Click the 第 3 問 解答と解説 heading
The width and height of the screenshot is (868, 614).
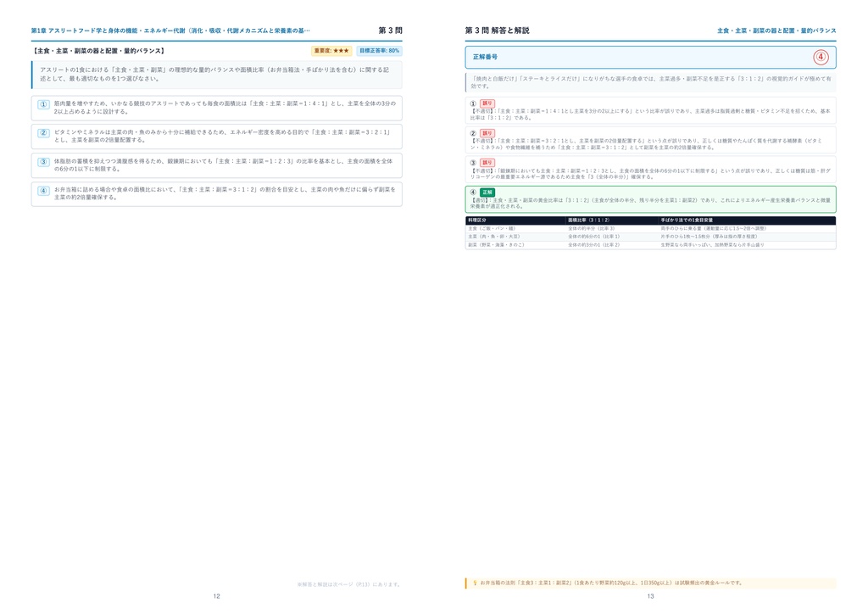pos(497,31)
